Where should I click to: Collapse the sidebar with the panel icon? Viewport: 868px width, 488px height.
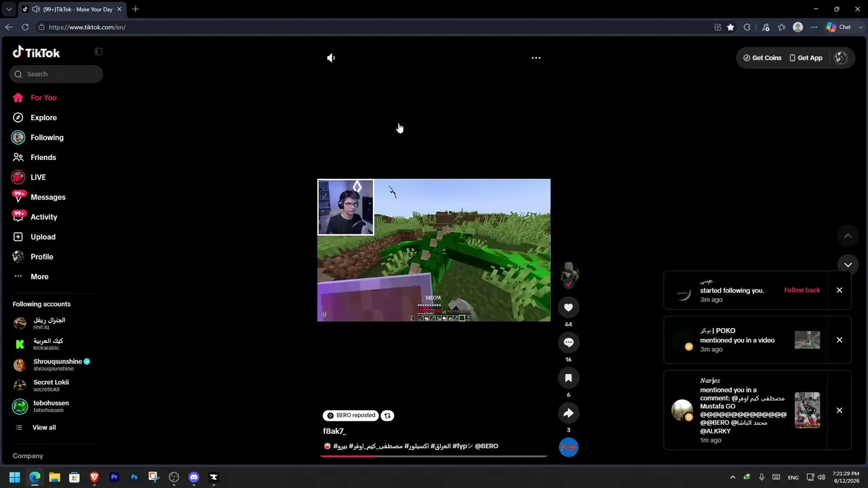(98, 52)
